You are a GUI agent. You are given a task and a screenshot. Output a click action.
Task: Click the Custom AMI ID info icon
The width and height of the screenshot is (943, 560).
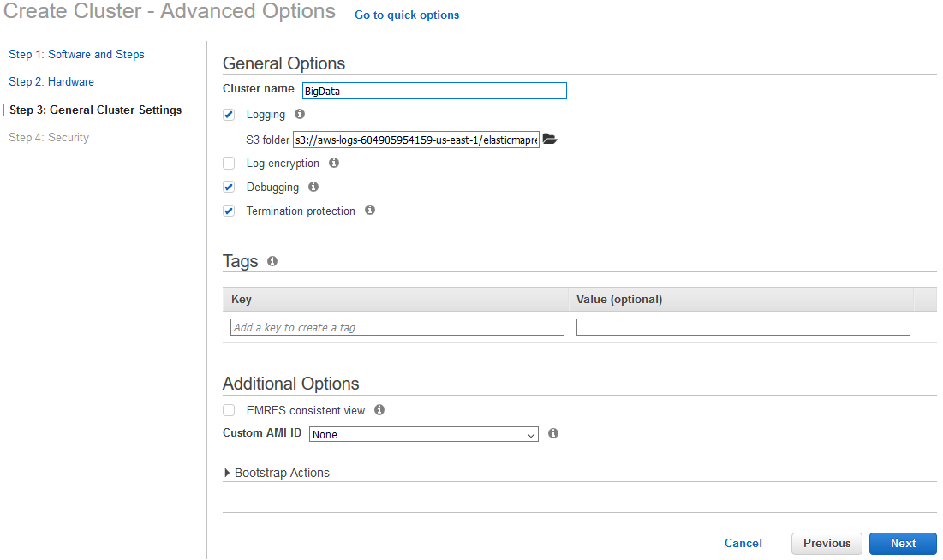point(553,433)
